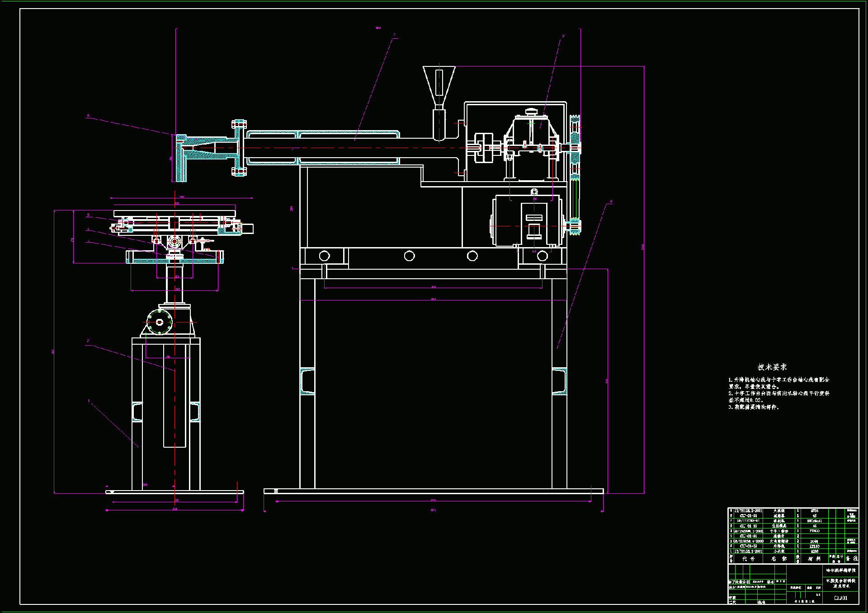Screen dimensions: 868x613
Task: Select the 备注 column header in the parts list
Action: click(851, 559)
